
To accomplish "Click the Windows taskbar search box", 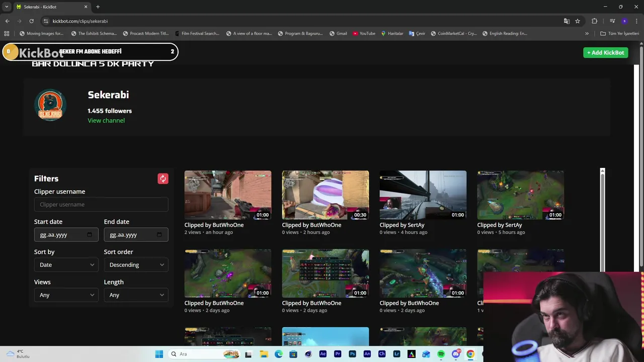I will click(x=205, y=354).
